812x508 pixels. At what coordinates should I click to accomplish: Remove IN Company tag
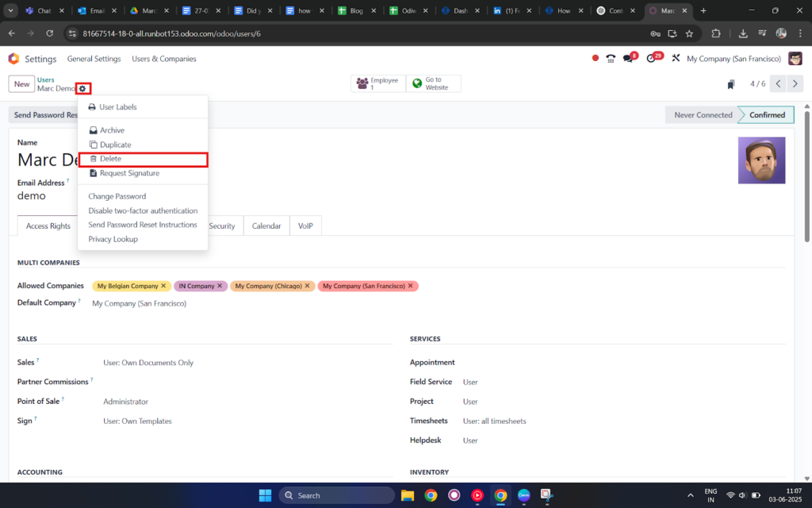[220, 286]
